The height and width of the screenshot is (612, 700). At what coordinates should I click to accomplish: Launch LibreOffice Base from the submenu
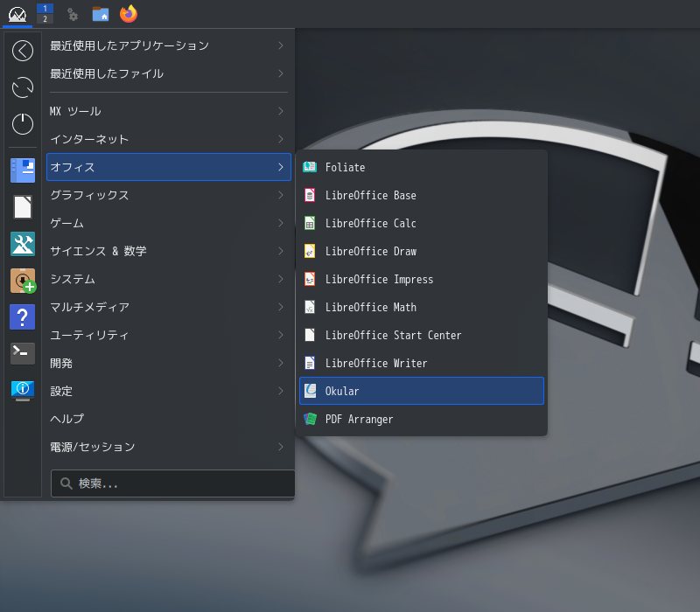pos(422,195)
